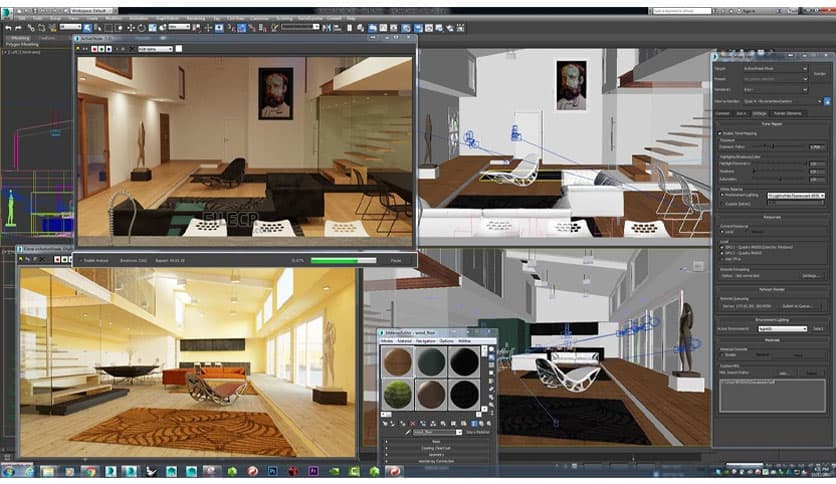Open the Preset dropdown in Render Setup
Image resolution: width=836 pixels, height=484 pixels.
[776, 79]
